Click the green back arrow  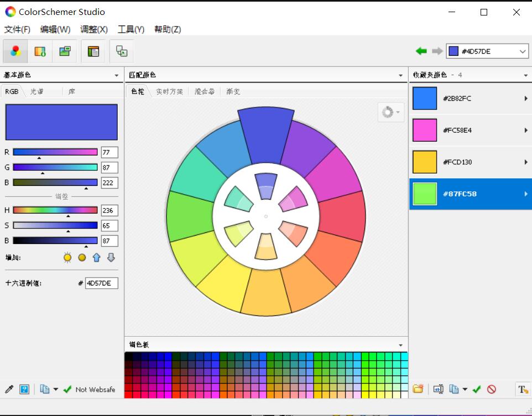tap(421, 51)
